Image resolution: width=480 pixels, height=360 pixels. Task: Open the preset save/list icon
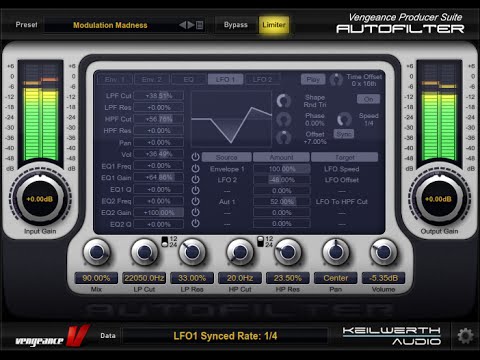[200, 25]
